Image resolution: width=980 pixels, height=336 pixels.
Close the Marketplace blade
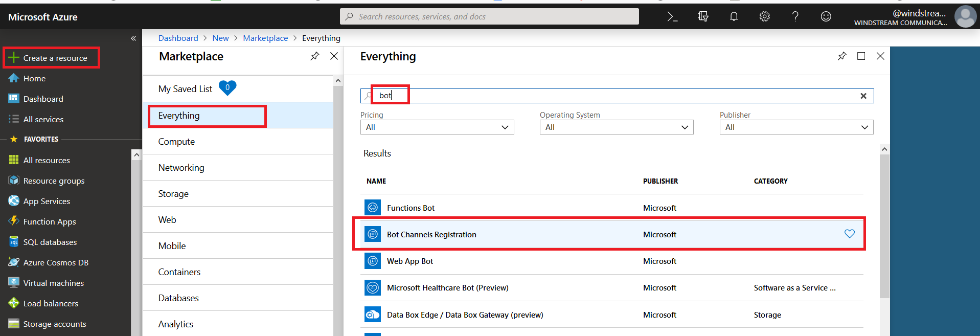(x=334, y=56)
